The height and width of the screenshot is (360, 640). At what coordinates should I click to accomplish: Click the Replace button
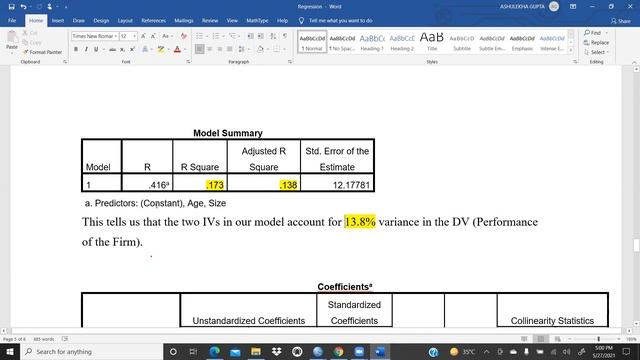coord(596,42)
